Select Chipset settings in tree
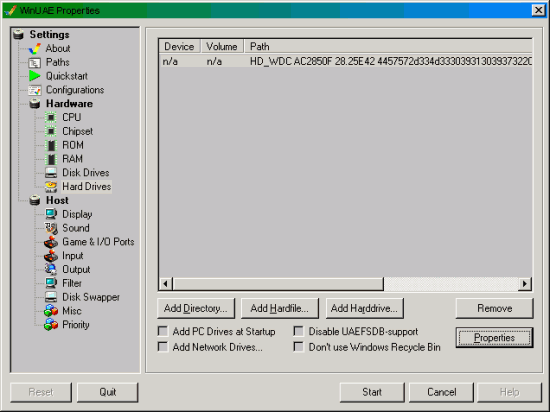550x412 pixels. [78, 131]
